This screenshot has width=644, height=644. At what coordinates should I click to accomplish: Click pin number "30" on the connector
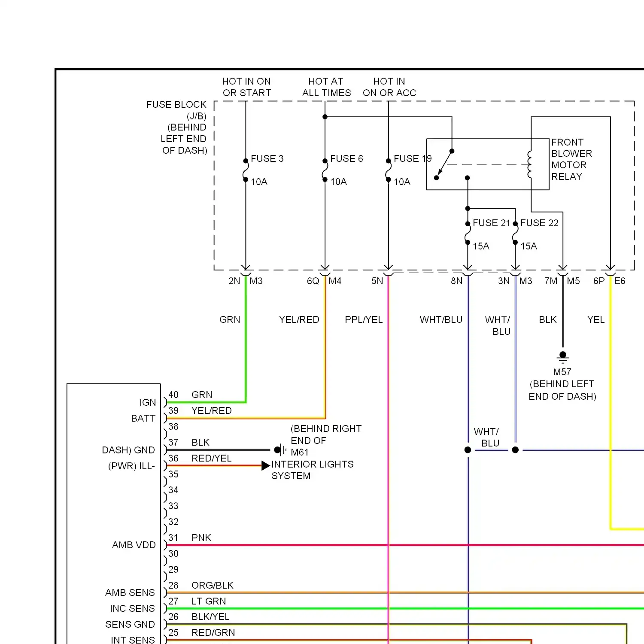173,554
